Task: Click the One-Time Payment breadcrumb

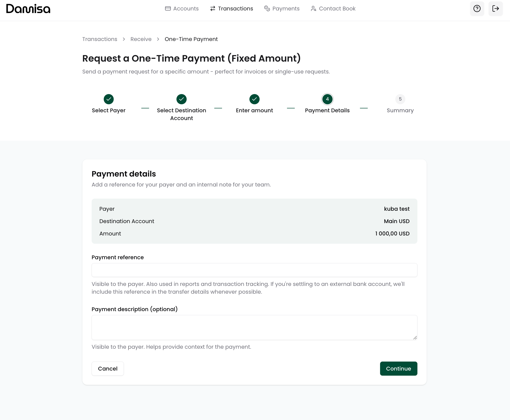Action: 191,39
